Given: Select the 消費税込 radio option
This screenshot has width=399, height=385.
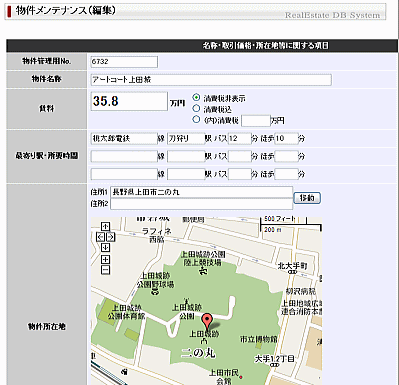Looking at the screenshot, I should [x=196, y=108].
